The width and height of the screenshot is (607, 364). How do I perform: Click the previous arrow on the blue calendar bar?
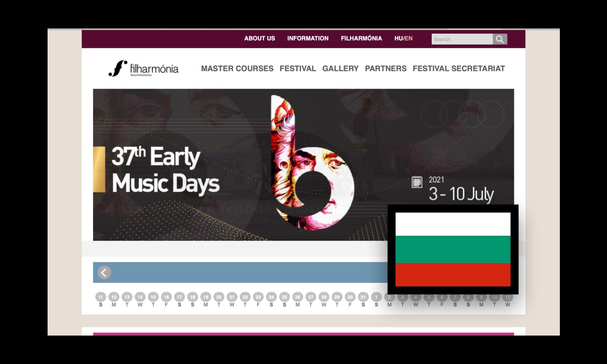[x=104, y=273]
